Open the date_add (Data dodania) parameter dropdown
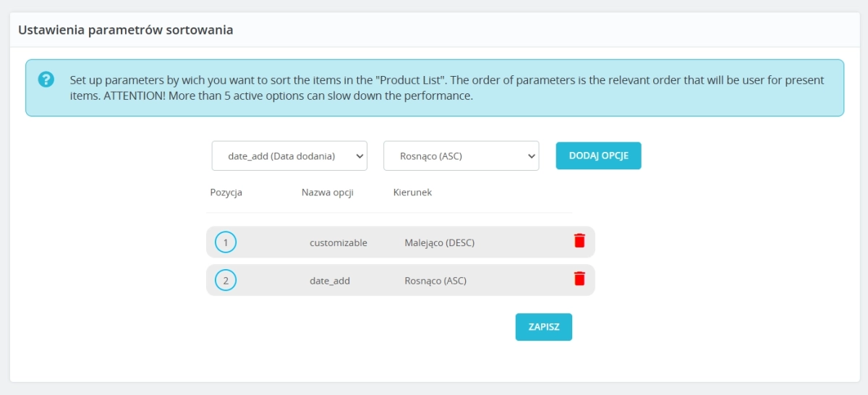 click(289, 156)
